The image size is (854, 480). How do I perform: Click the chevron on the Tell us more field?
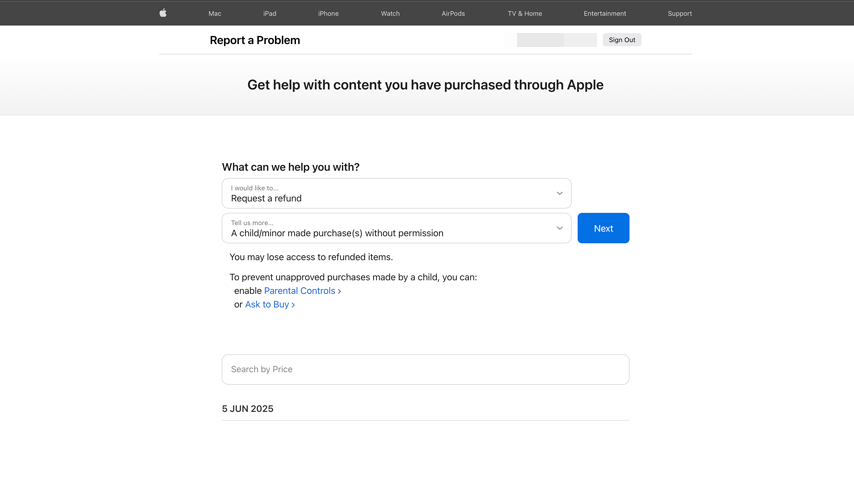(559, 228)
